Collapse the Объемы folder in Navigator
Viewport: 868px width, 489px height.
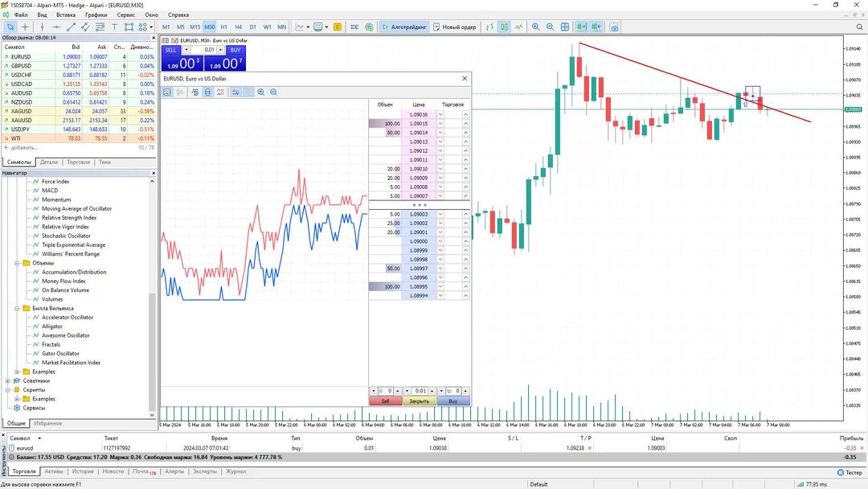click(x=17, y=263)
